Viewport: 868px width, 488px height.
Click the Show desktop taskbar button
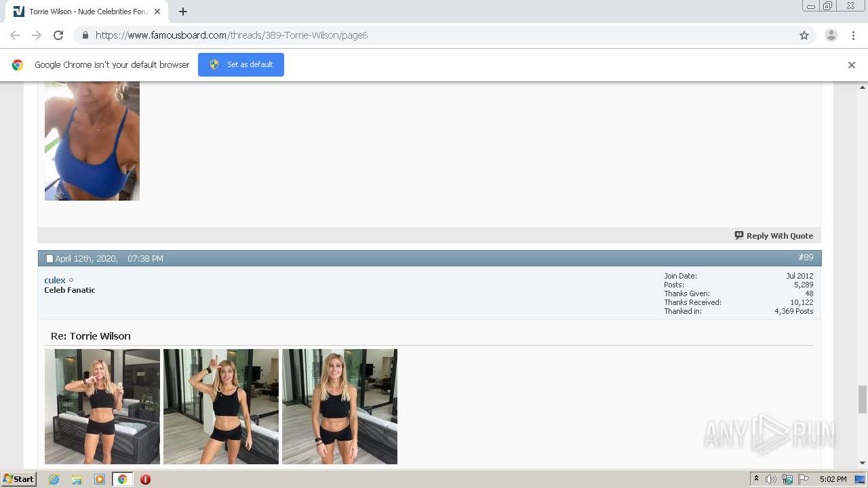pyautogui.click(x=861, y=479)
